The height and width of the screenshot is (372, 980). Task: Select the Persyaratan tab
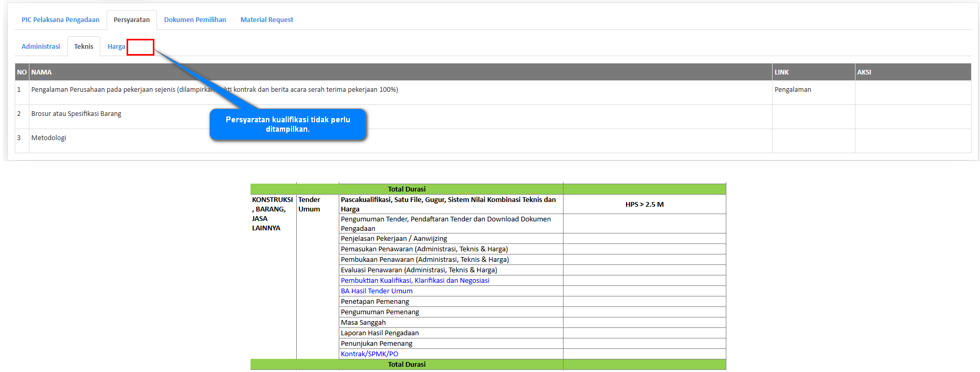coord(131,20)
